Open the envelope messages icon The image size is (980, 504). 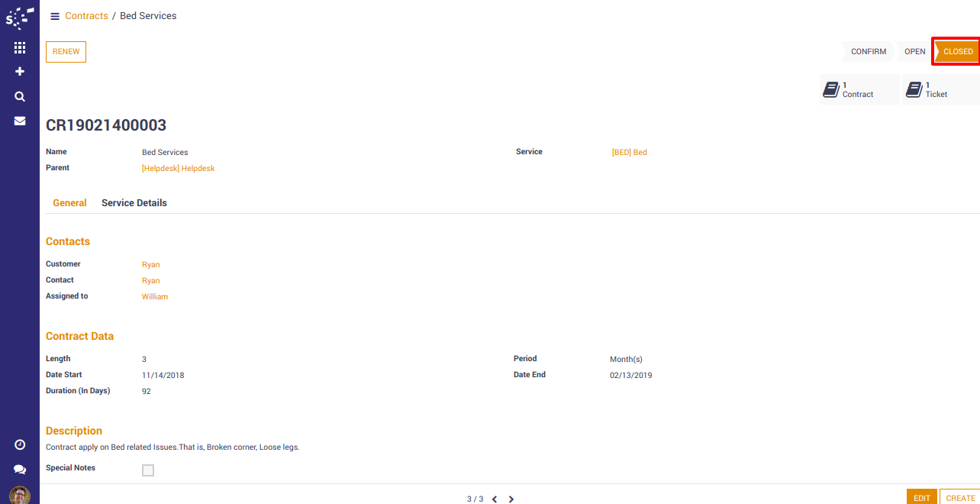pyautogui.click(x=20, y=121)
